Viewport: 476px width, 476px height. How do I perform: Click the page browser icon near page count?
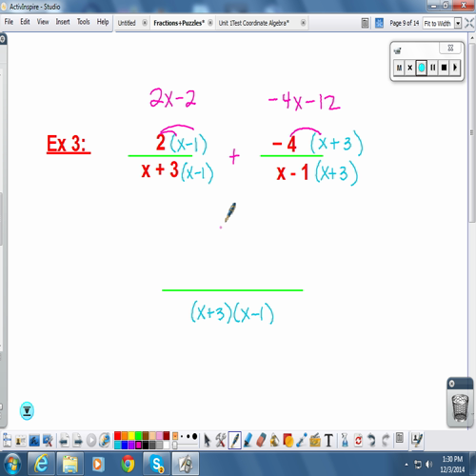(365, 23)
